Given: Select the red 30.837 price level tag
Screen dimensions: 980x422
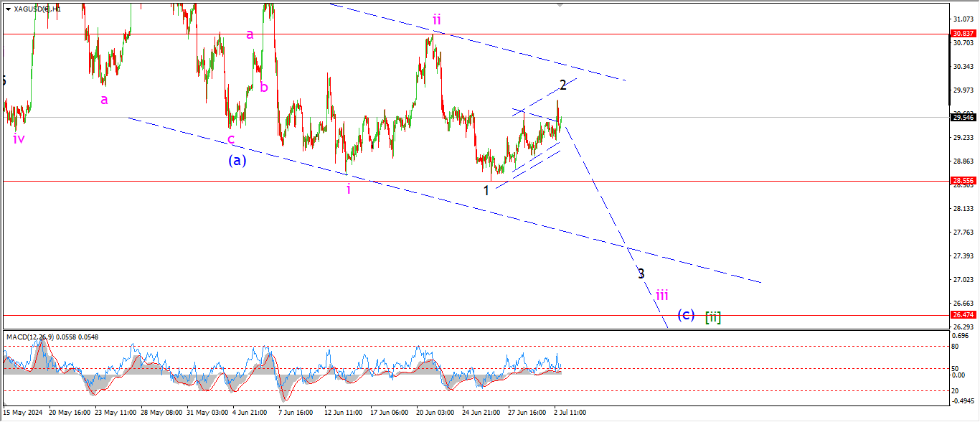Looking at the screenshot, I should pyautogui.click(x=962, y=34).
